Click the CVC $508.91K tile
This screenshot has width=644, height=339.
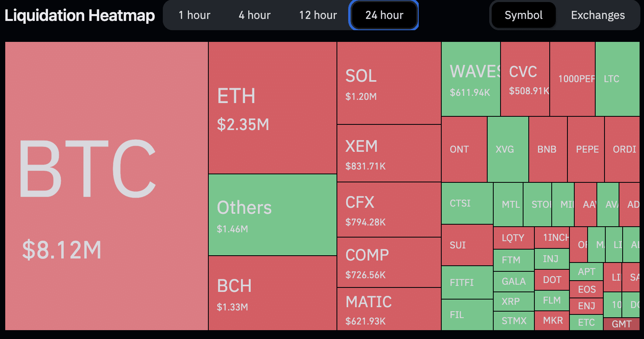(525, 79)
